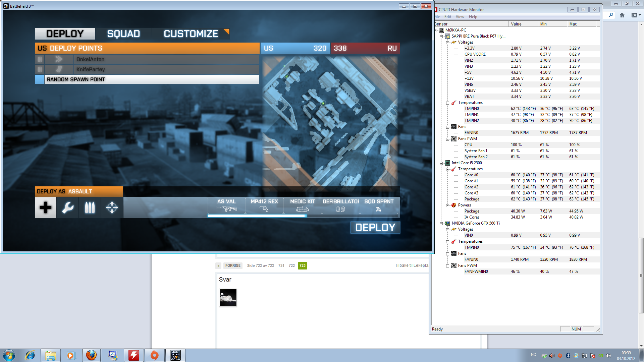Switch to the SQUAD tab
The width and height of the screenshot is (644, 362).
[123, 34]
